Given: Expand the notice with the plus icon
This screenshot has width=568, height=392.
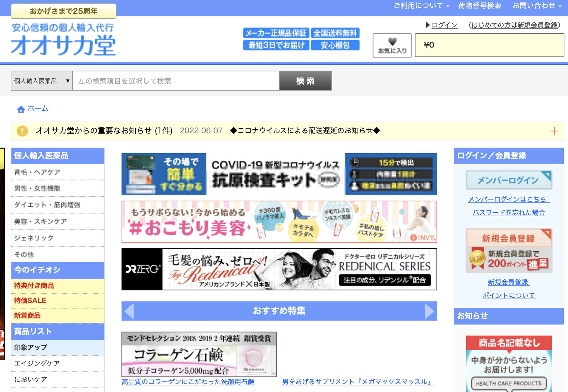Looking at the screenshot, I should [554, 131].
